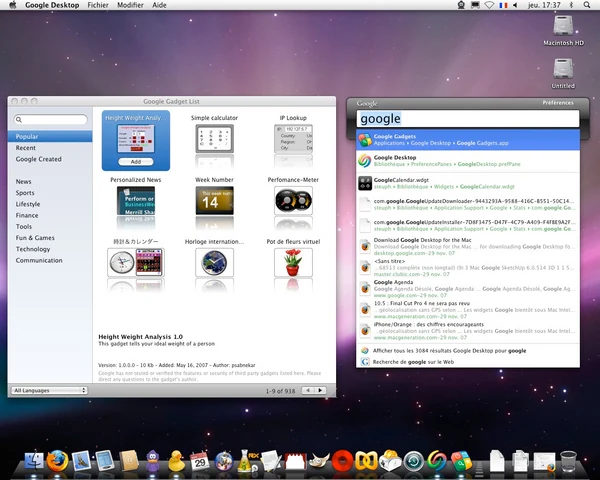The width and height of the screenshot is (600, 480).
Task: Open the Apple menu
Action: (13, 5)
